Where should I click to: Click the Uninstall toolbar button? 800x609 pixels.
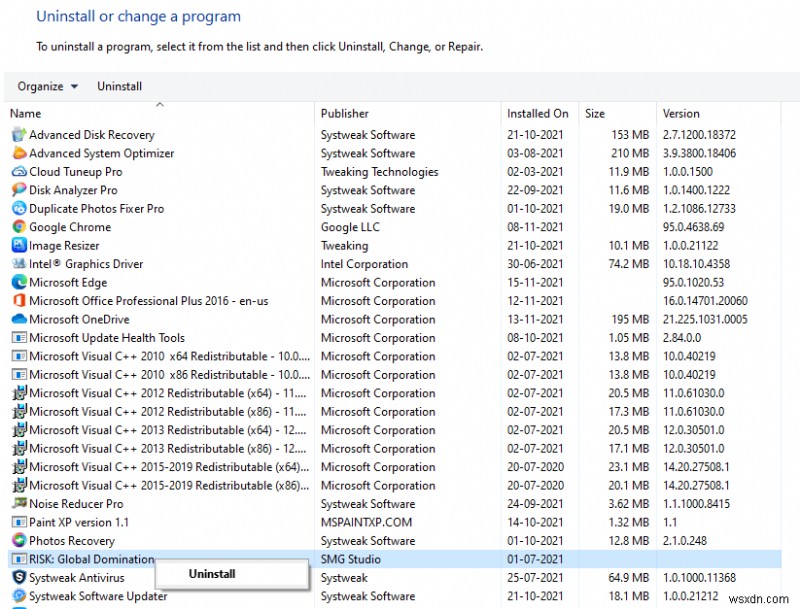119,86
